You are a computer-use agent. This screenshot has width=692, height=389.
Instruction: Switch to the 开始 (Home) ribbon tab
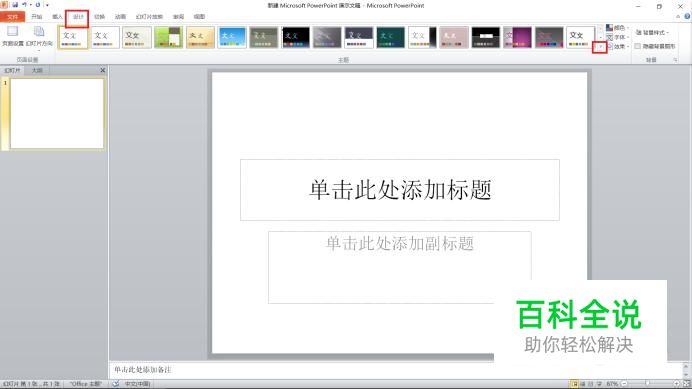pyautogui.click(x=37, y=17)
